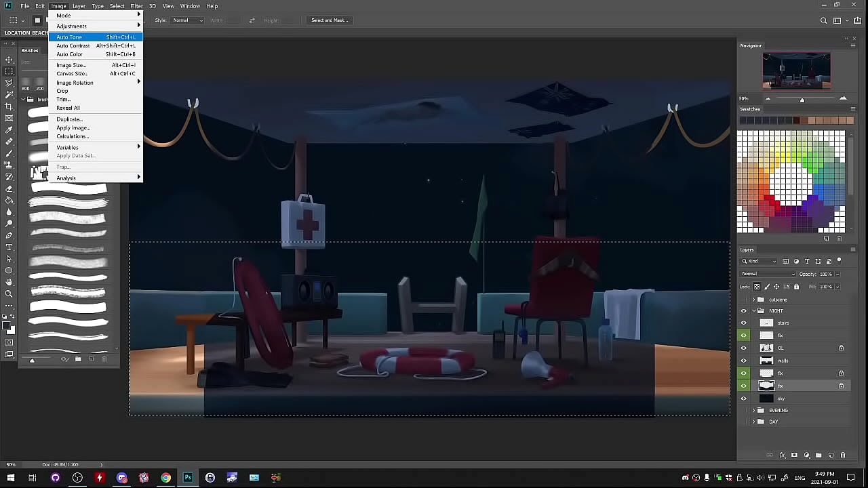Image resolution: width=868 pixels, height=488 pixels.
Task: Choose the Hand tool
Action: pos(9,282)
